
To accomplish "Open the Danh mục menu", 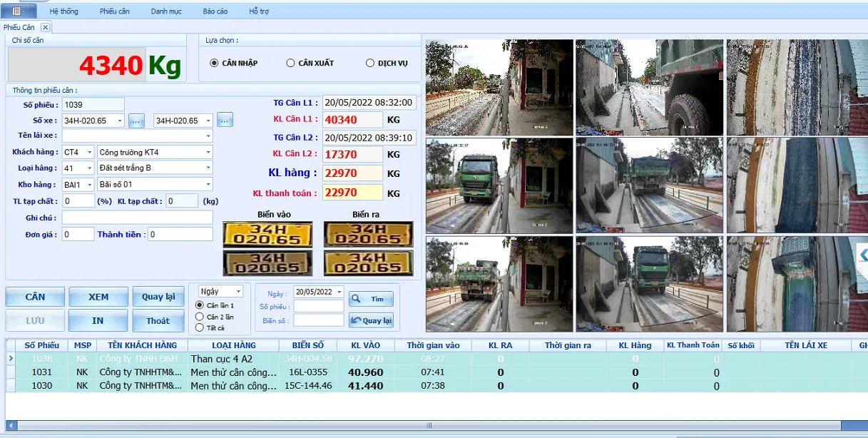I will tap(165, 11).
